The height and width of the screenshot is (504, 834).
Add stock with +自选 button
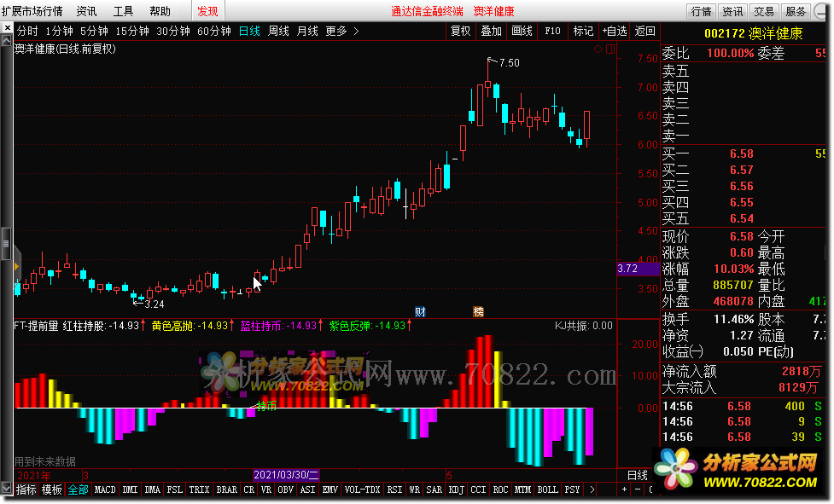(615, 32)
